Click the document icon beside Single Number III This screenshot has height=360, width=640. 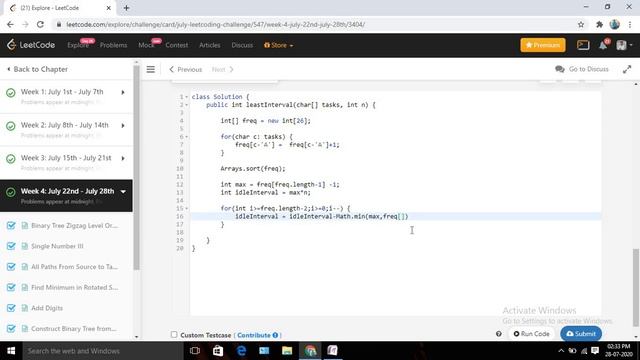24,246
